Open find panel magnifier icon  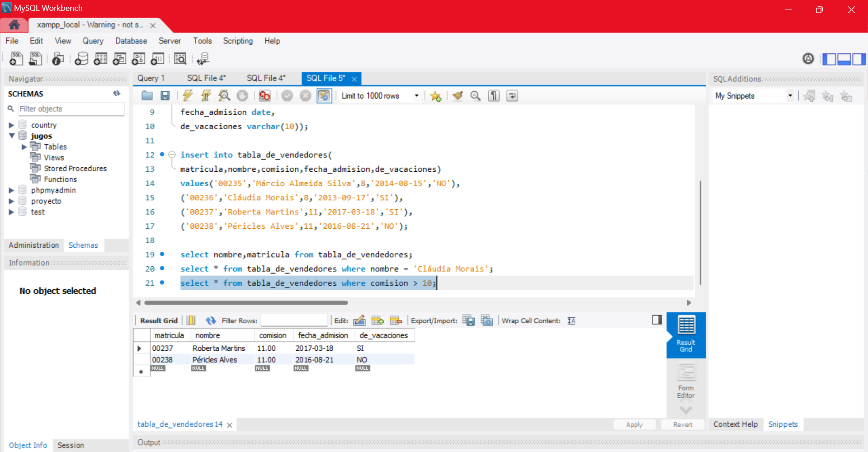pos(475,95)
